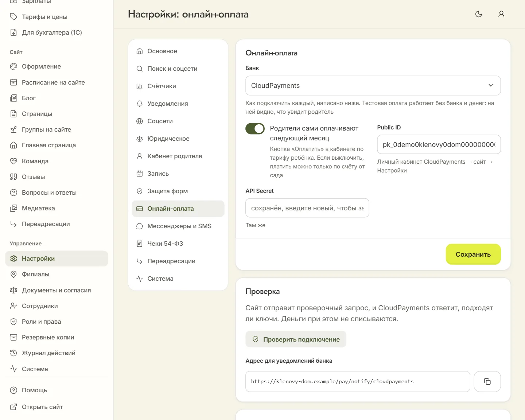The height and width of the screenshot is (420, 525).
Task: Click the external link icon beside Открыть сайт
Action: (x=13, y=407)
